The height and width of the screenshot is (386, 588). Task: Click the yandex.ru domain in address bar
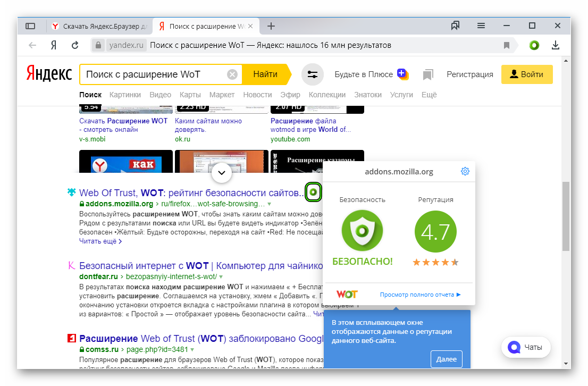(x=126, y=45)
